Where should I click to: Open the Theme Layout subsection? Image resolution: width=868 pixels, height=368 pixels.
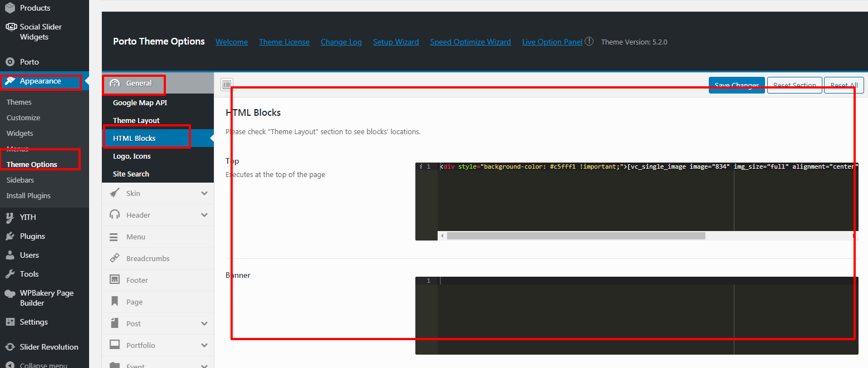coord(158,120)
